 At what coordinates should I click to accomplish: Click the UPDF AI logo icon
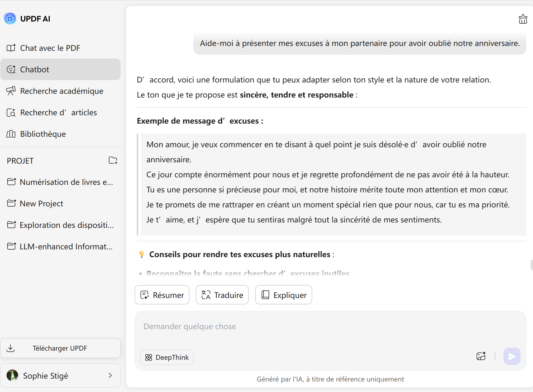click(10, 19)
